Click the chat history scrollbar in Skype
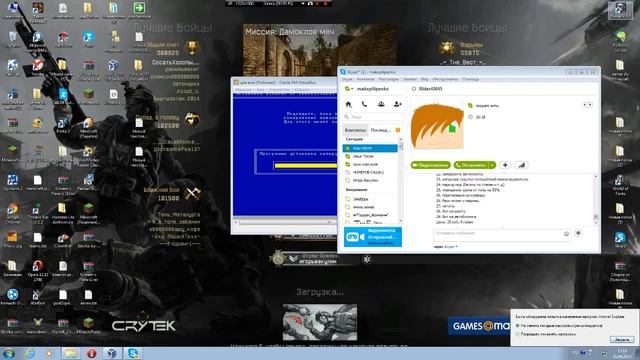The image size is (640, 360). [596, 199]
